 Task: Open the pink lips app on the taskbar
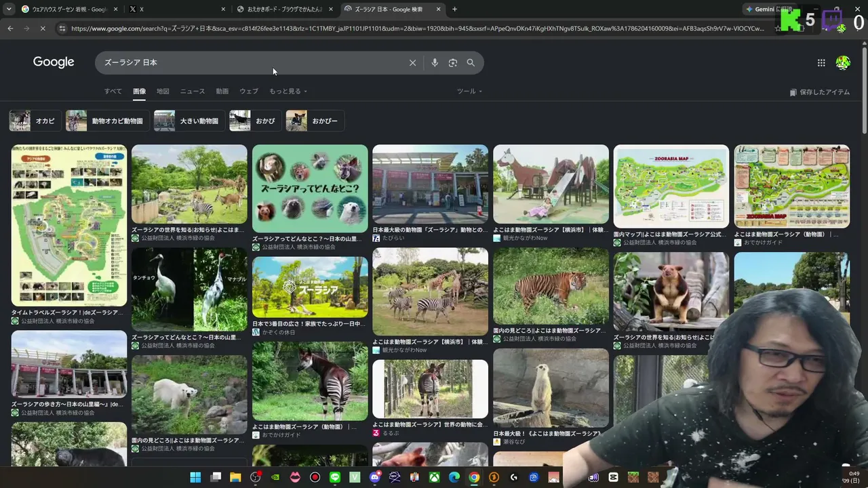pyautogui.click(x=295, y=477)
